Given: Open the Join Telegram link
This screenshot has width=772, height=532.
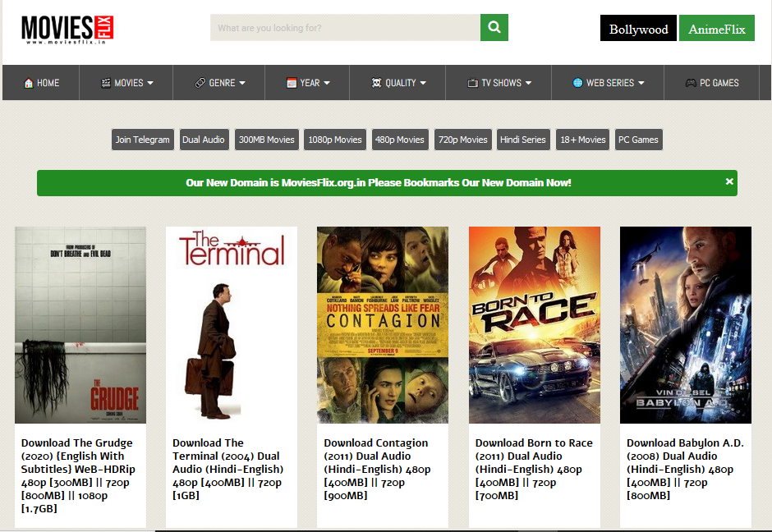Looking at the screenshot, I should pyautogui.click(x=142, y=140).
